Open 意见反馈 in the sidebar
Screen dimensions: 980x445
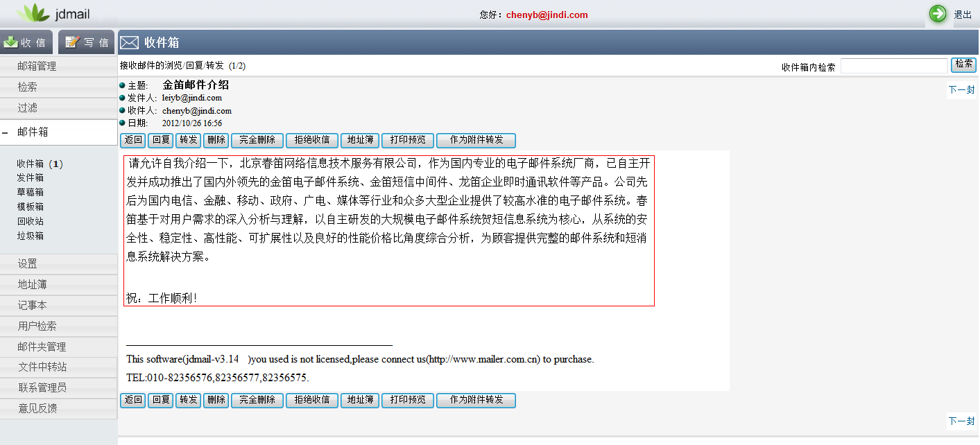pos(58,409)
